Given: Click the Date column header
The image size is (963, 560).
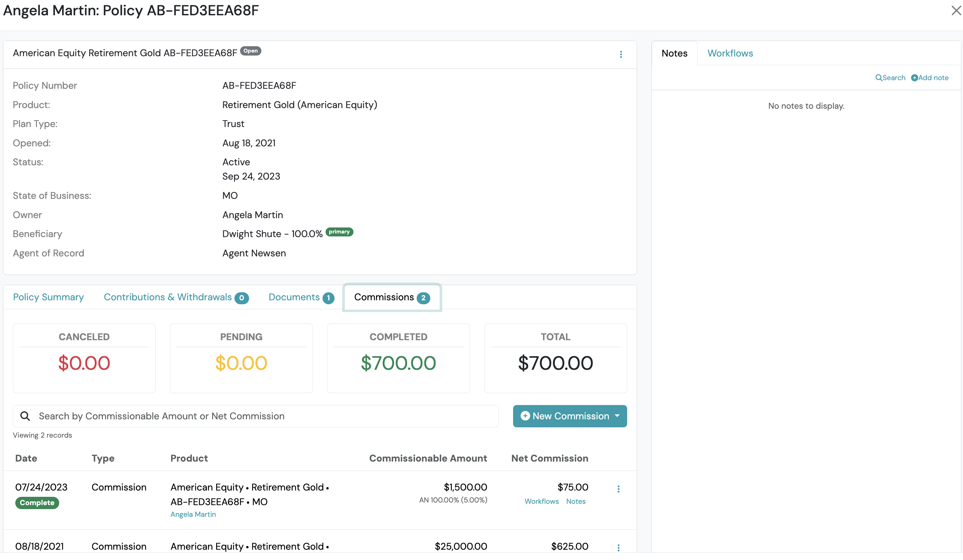Looking at the screenshot, I should pyautogui.click(x=26, y=458).
